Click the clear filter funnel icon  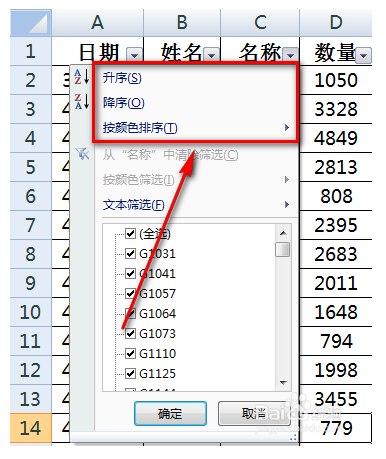82,154
